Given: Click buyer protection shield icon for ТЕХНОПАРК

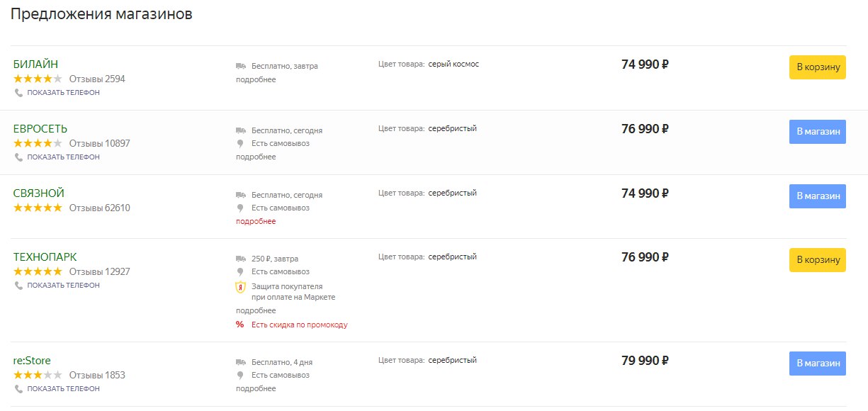Looking at the screenshot, I should (241, 287).
